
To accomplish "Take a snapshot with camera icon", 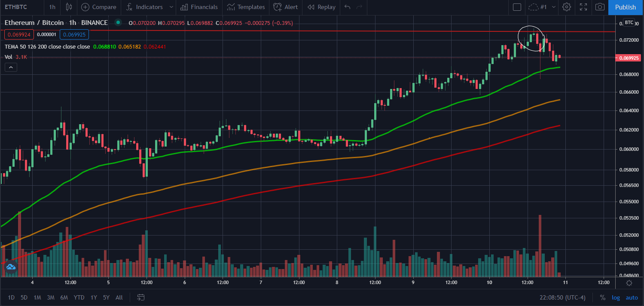I will pyautogui.click(x=600, y=7).
